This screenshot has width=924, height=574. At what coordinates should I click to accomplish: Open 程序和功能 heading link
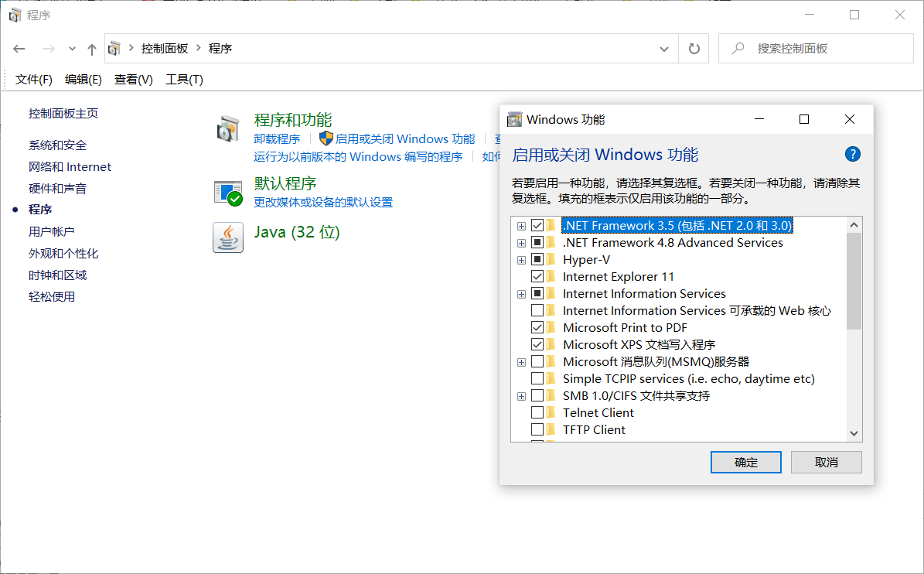[293, 120]
